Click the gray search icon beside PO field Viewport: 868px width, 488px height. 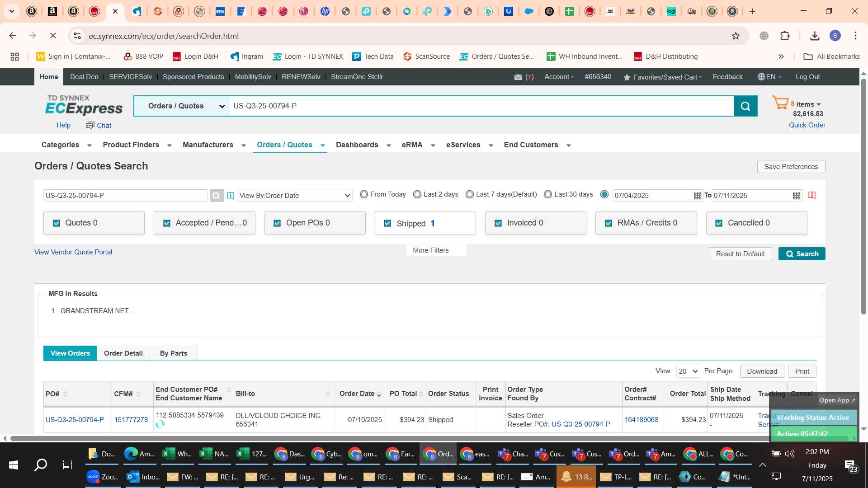click(x=216, y=196)
